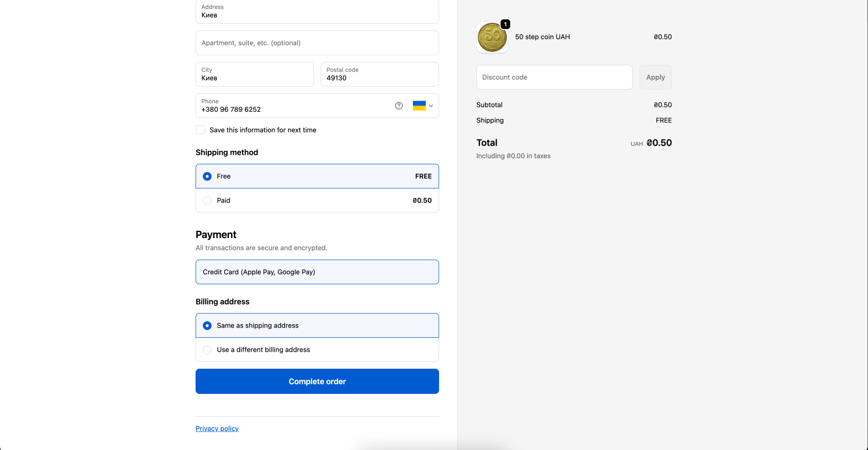
Task: Select Use a different billing address
Action: [x=207, y=350]
